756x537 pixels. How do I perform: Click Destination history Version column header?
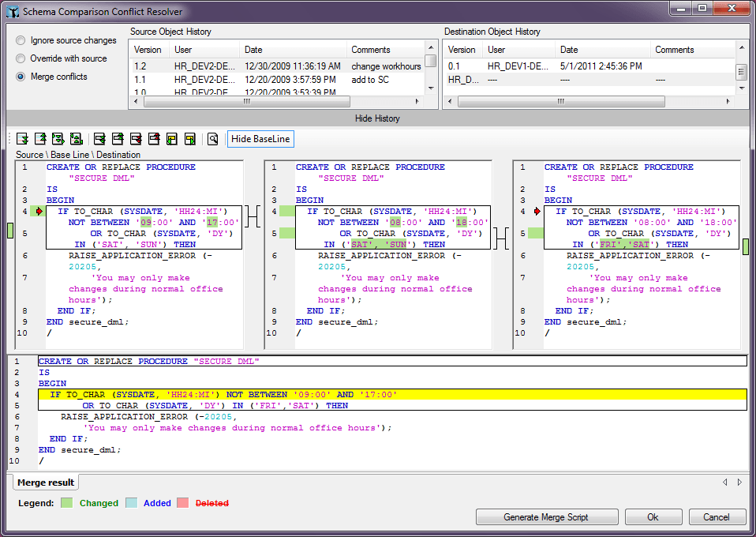(x=463, y=50)
